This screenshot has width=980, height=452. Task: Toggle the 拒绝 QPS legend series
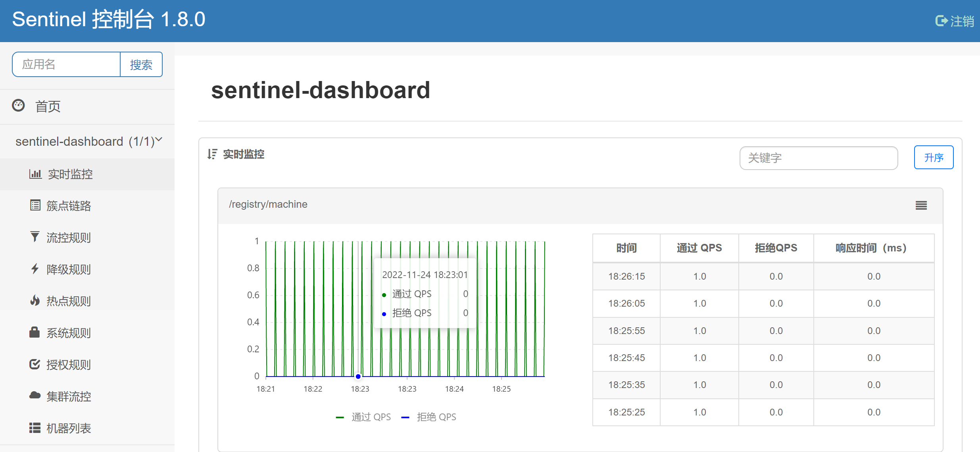[x=429, y=417]
